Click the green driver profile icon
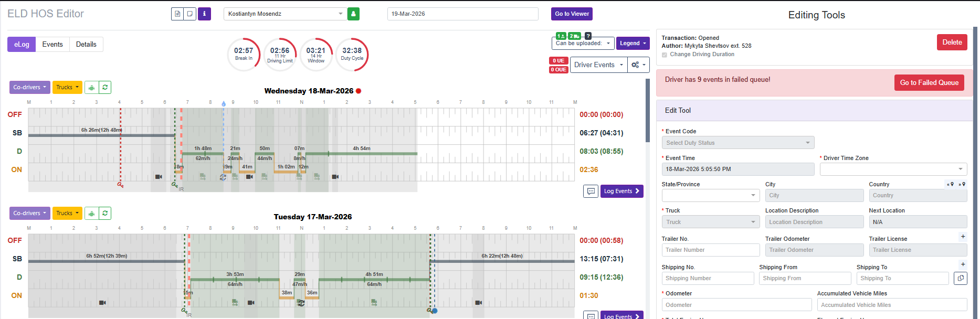 click(x=353, y=14)
